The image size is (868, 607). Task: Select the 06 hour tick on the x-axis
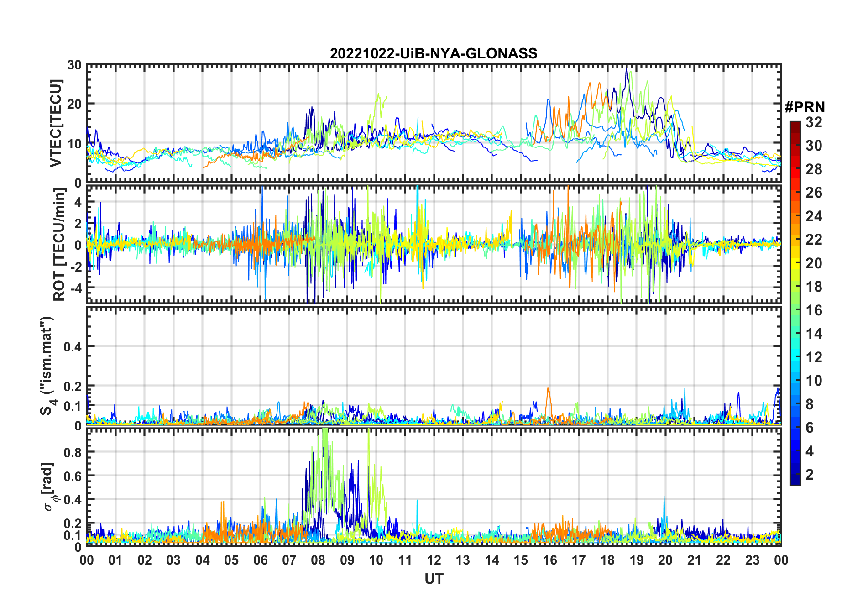[x=260, y=560]
